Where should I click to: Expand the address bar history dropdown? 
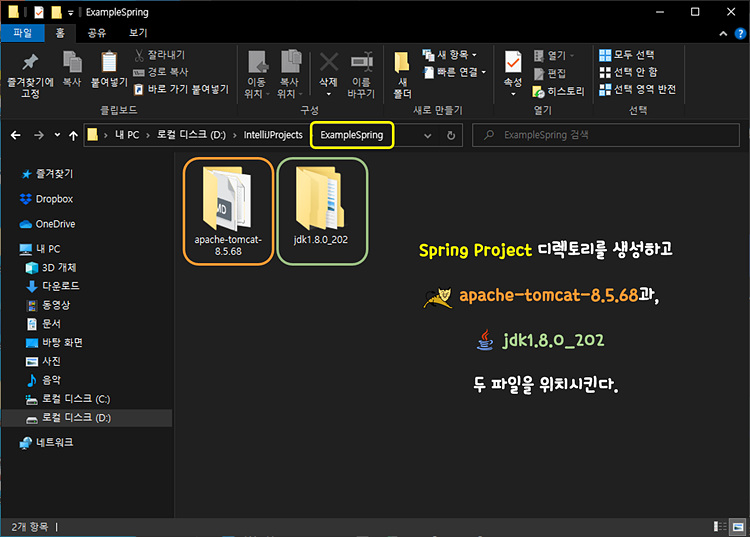428,136
